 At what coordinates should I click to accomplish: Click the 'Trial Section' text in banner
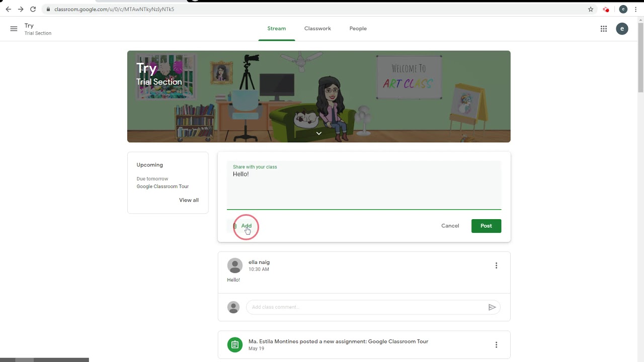pyautogui.click(x=159, y=82)
